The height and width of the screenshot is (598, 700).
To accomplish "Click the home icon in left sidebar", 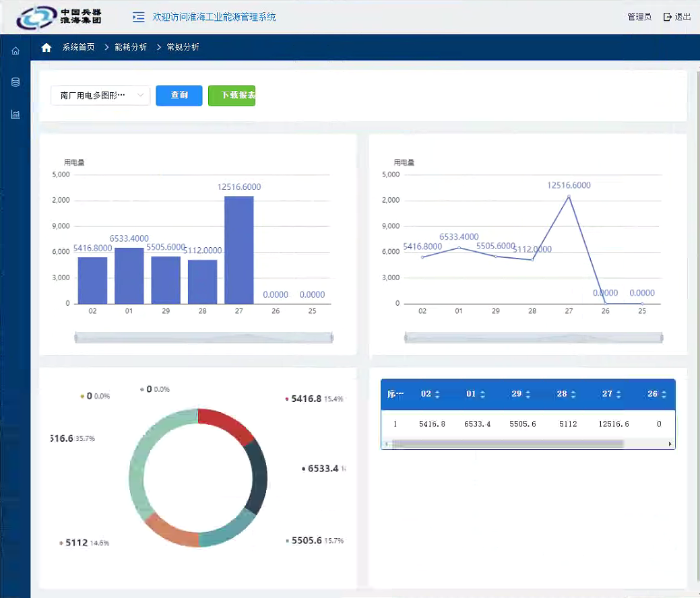I will point(15,51).
